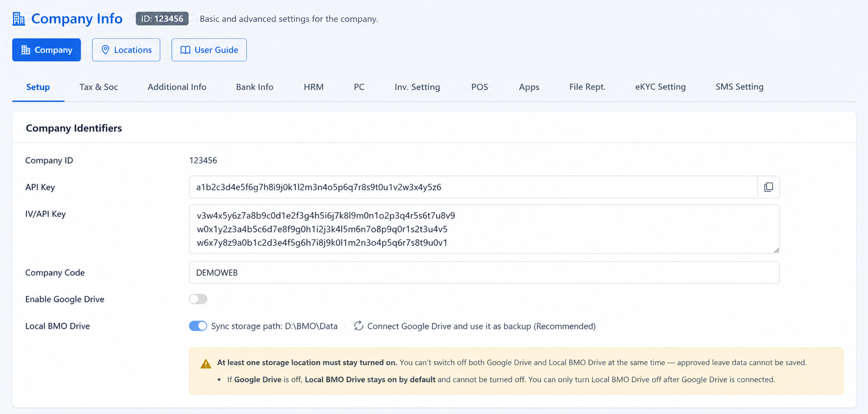
Task: Go to the Bank Info tab
Action: (254, 87)
